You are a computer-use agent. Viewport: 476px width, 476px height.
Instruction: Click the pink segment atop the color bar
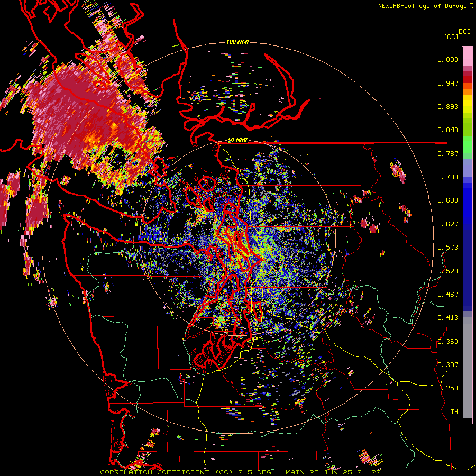[467, 56]
